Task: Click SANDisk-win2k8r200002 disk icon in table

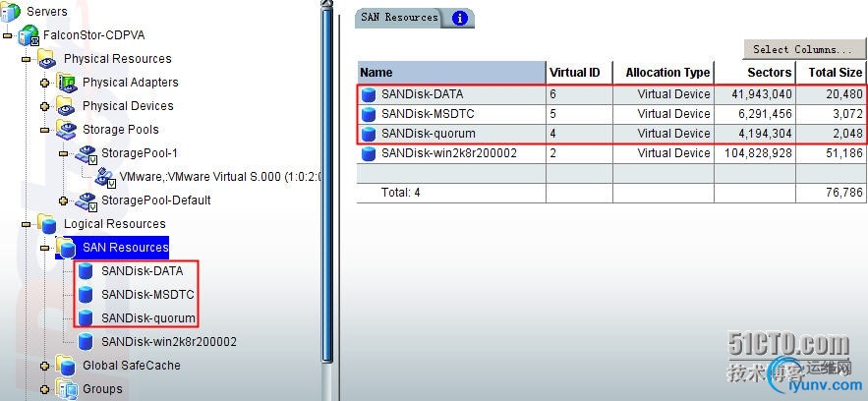Action: pos(368,153)
